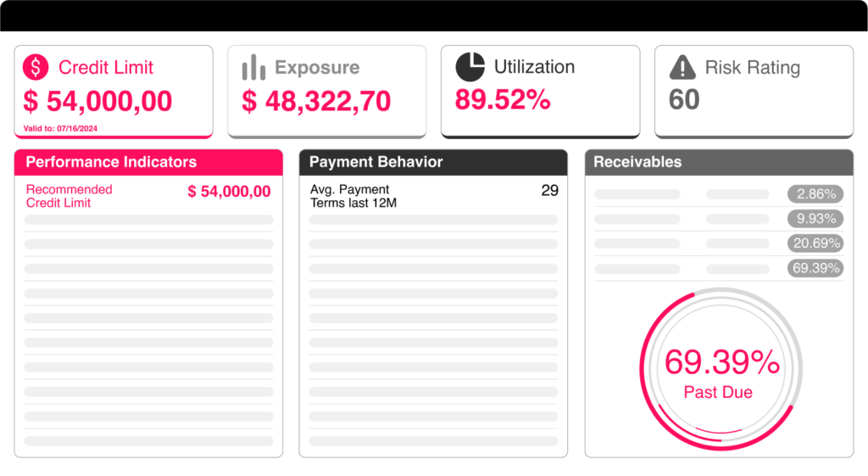
Task: Click the $ 48,322,70 Exposure amount
Action: [x=316, y=101]
